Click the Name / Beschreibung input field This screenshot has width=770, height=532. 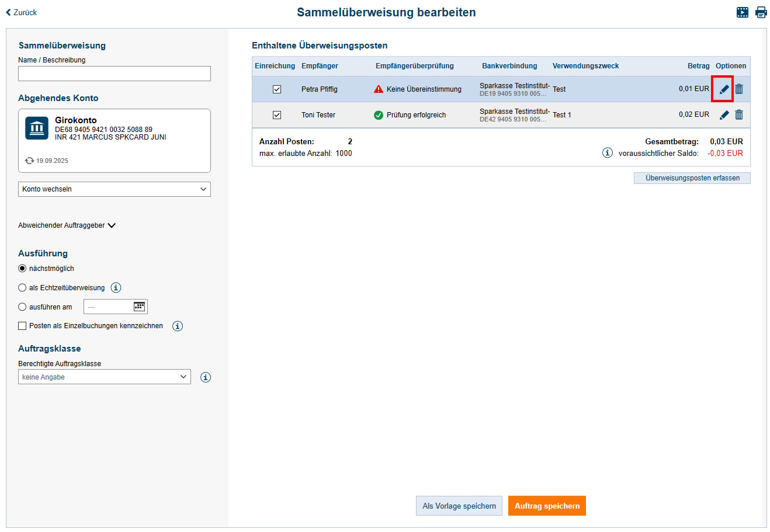[114, 74]
